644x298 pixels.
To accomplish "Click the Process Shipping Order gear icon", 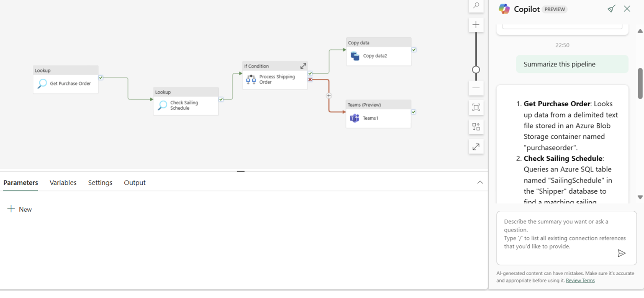I will (251, 79).
